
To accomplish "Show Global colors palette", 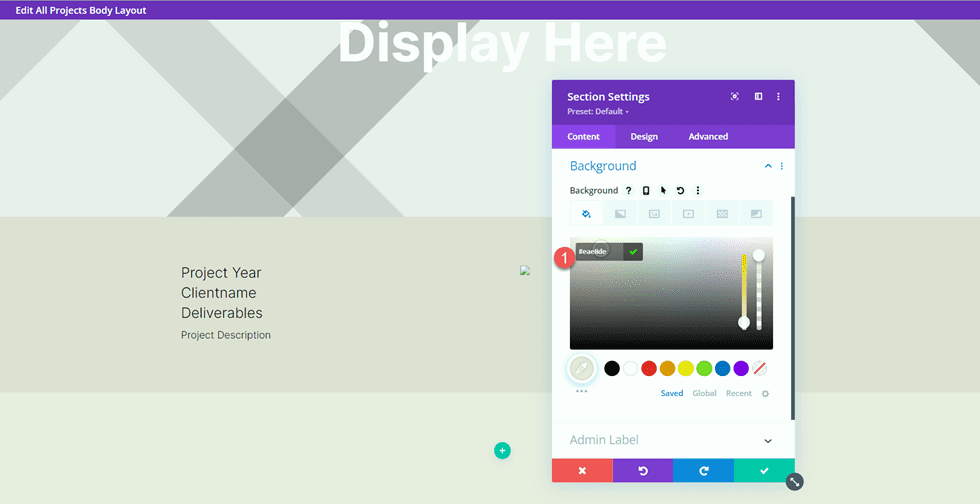I will pos(704,394).
